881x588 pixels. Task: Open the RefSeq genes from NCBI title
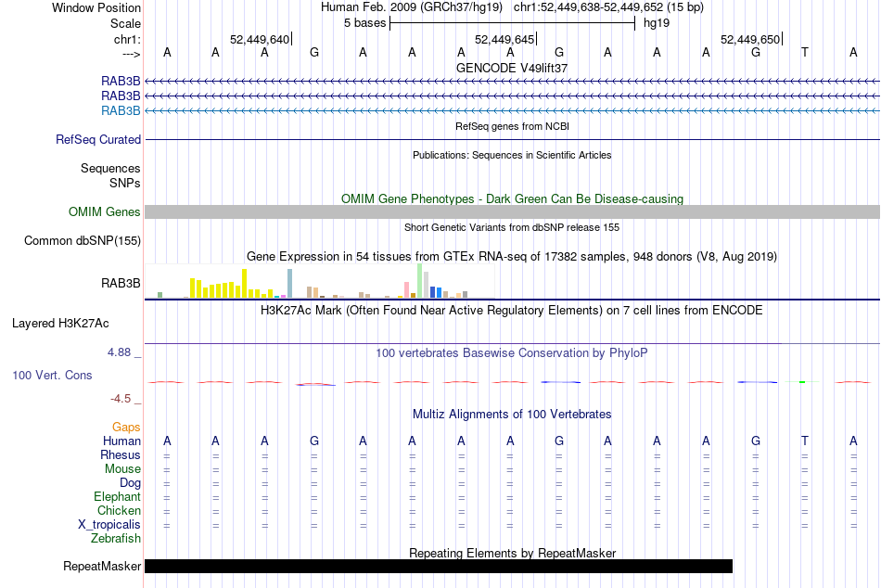coord(512,126)
